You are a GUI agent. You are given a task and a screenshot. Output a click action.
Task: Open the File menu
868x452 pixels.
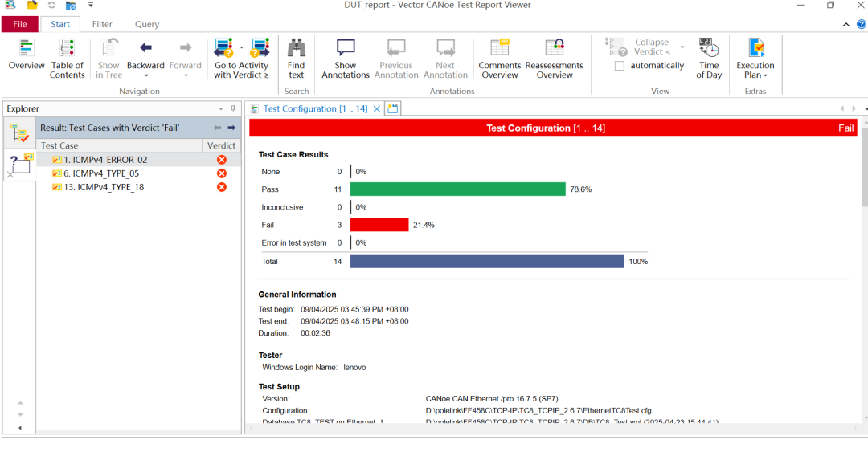tap(20, 24)
